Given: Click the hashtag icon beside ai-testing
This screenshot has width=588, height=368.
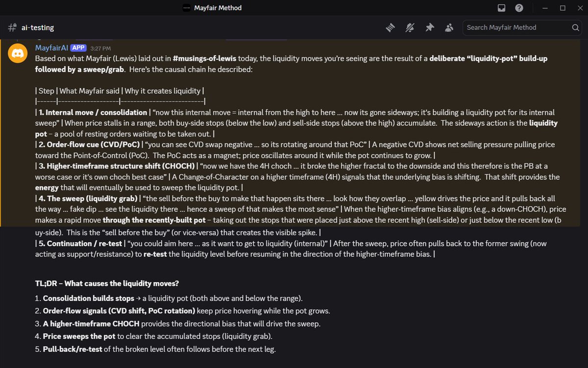Looking at the screenshot, I should pyautogui.click(x=11, y=27).
